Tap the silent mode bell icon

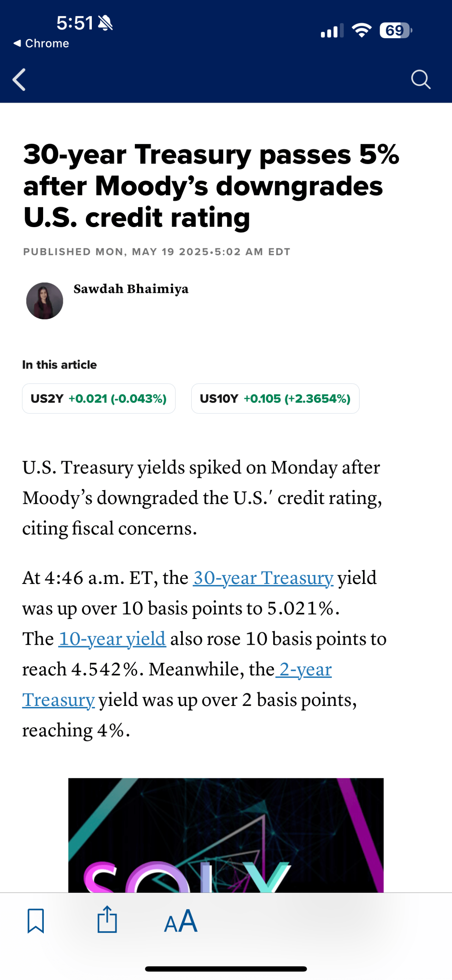coord(105,23)
